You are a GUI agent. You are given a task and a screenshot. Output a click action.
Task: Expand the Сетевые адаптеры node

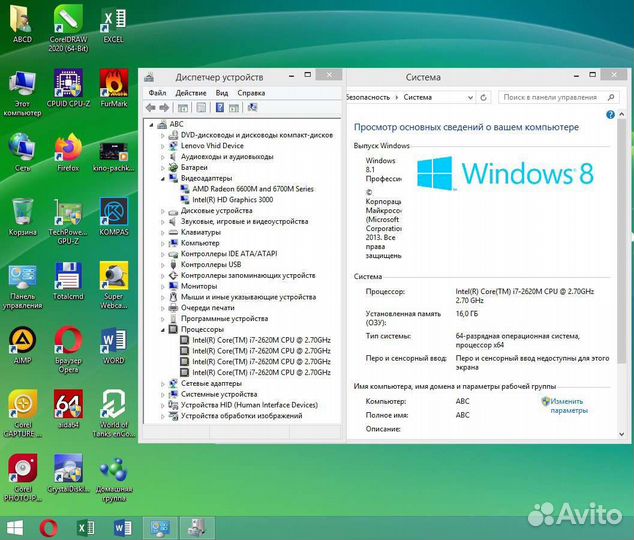pos(163,384)
